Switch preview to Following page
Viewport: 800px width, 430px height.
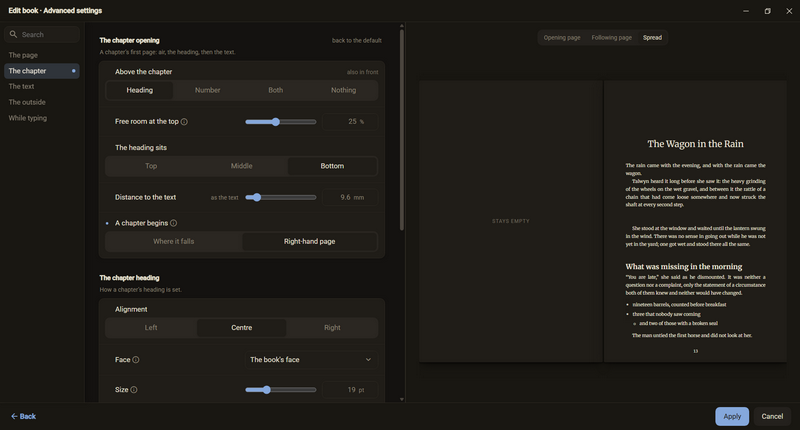611,38
